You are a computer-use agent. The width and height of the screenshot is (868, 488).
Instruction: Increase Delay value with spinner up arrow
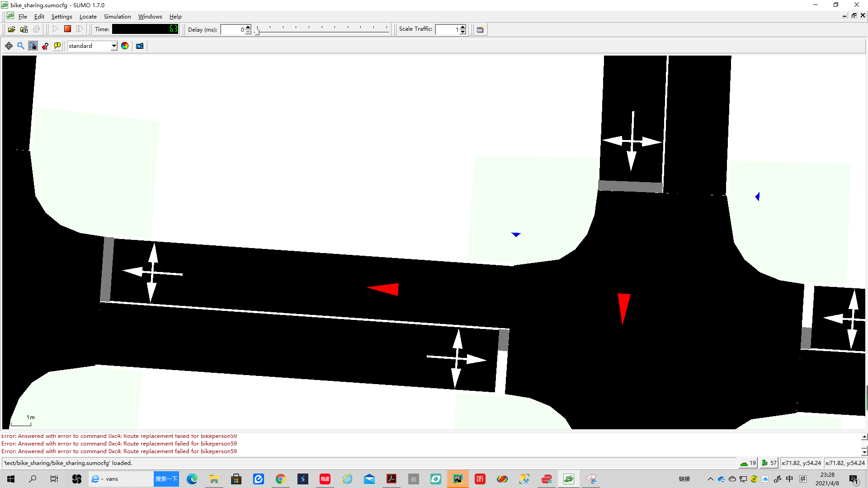click(248, 27)
